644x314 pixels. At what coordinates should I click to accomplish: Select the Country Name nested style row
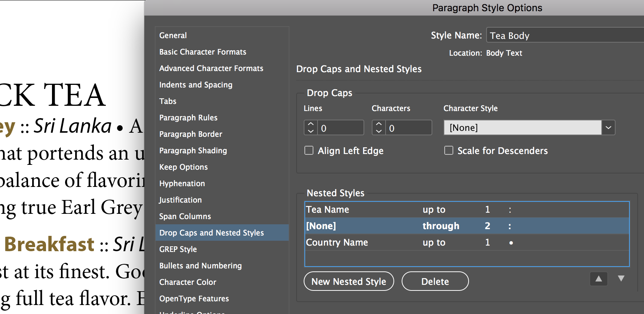[467, 242]
